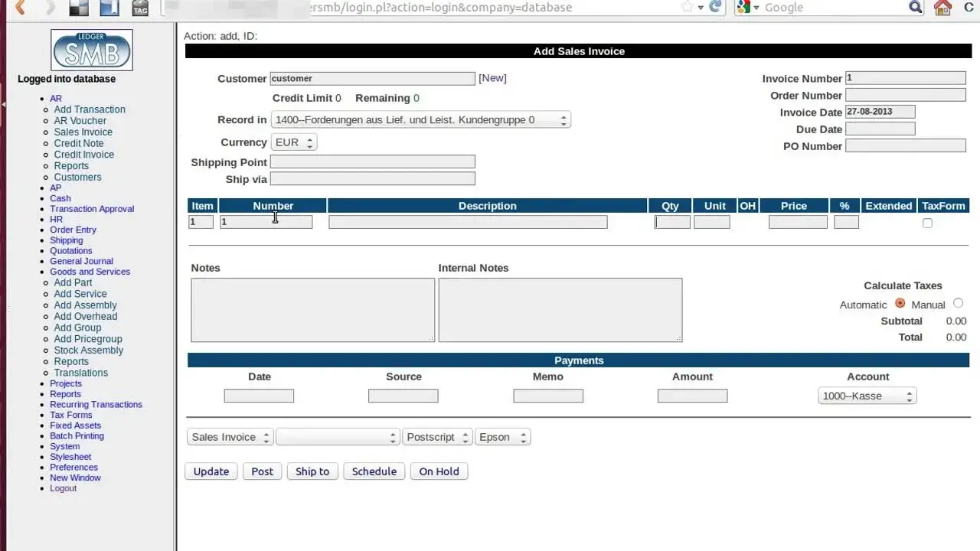Select Goods and Services from the sidebar

[x=90, y=272]
